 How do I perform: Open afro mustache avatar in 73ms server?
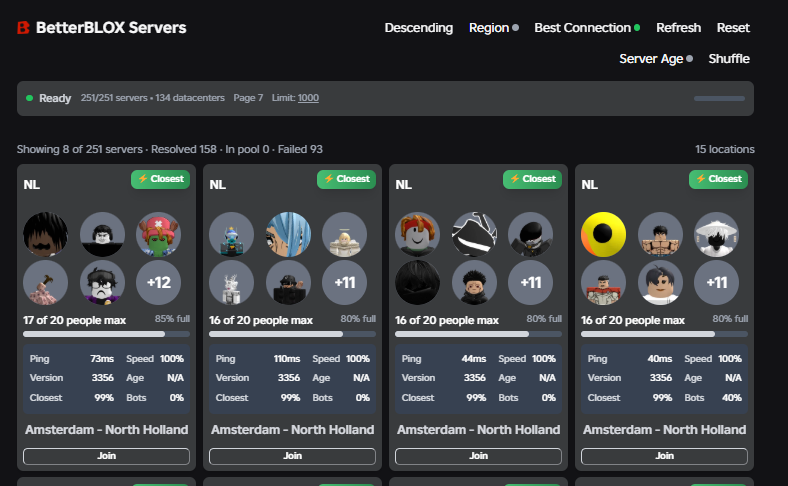pos(46,234)
